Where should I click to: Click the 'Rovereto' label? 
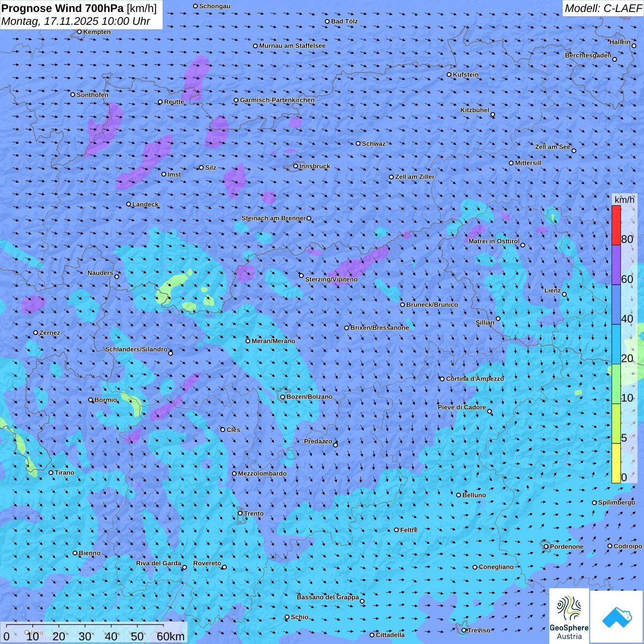click(x=207, y=563)
